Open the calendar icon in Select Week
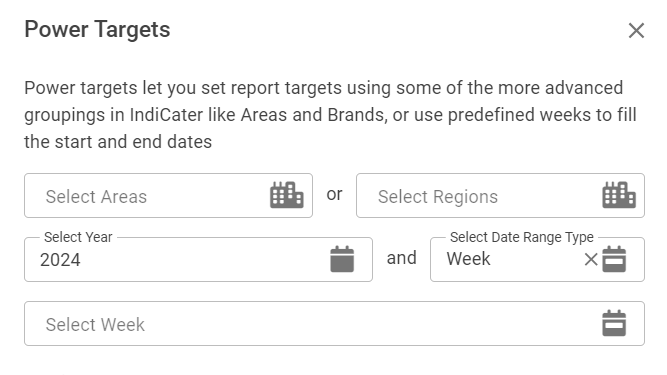Screen dimensions: 667x375 tap(614, 323)
